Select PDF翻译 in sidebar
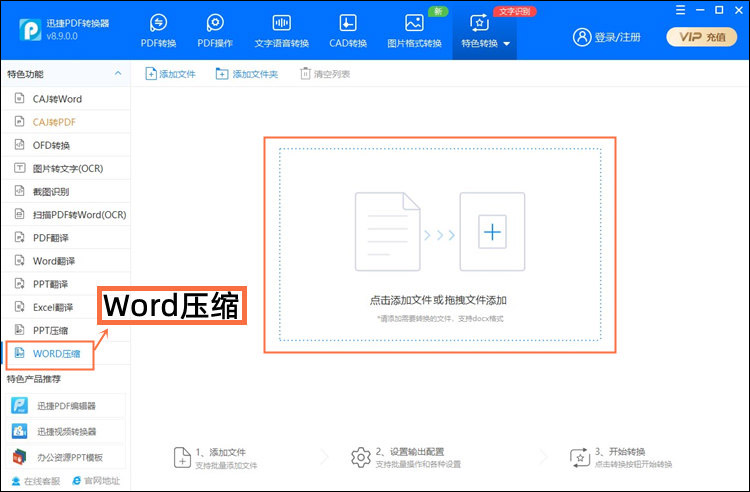The height and width of the screenshot is (492, 750). [66, 238]
